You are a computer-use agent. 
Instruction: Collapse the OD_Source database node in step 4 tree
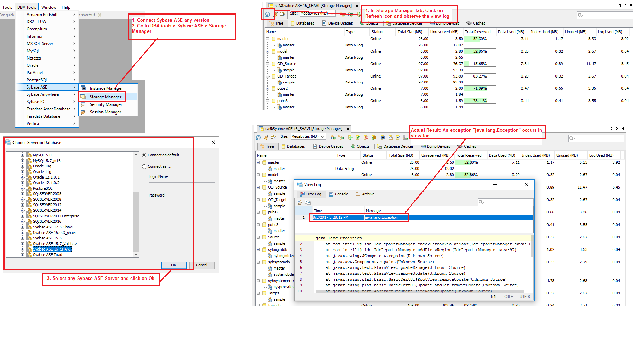[267, 64]
